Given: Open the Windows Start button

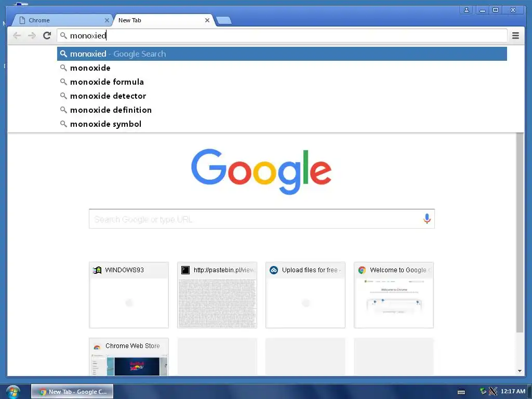Looking at the screenshot, I should tap(13, 392).
